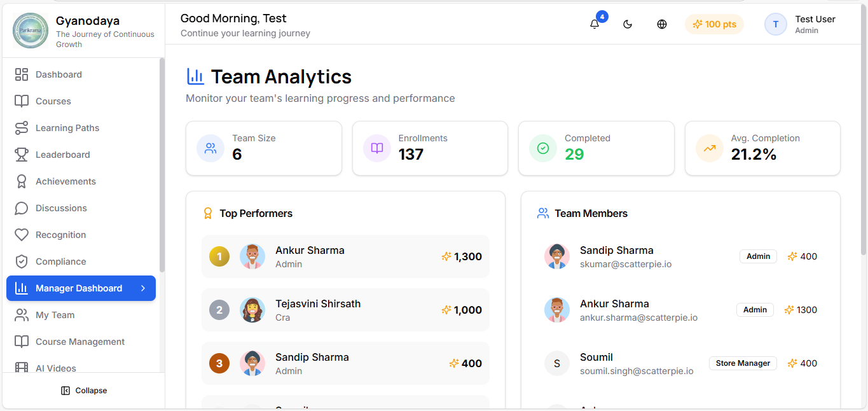The height and width of the screenshot is (411, 868).
Task: Click the Achievements medal icon
Action: pyautogui.click(x=22, y=181)
